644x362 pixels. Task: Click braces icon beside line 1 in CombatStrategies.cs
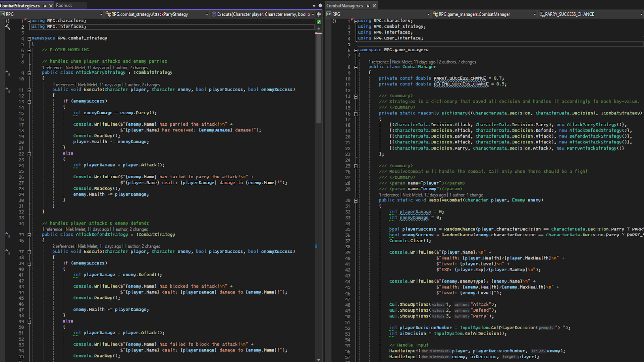point(8,21)
